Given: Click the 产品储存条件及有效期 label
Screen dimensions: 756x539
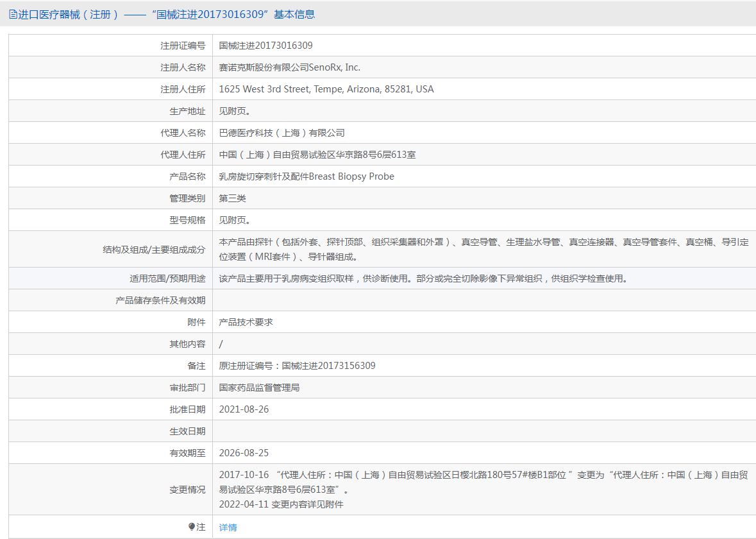Looking at the screenshot, I should click(160, 301).
